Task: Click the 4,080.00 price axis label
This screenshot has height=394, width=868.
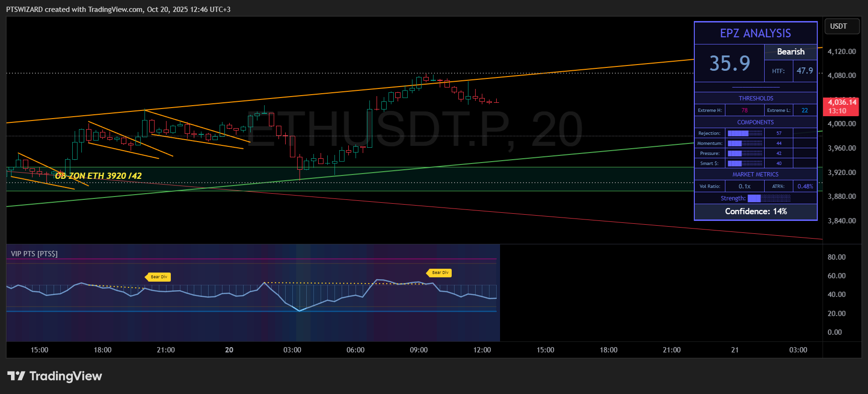Action: (842, 76)
